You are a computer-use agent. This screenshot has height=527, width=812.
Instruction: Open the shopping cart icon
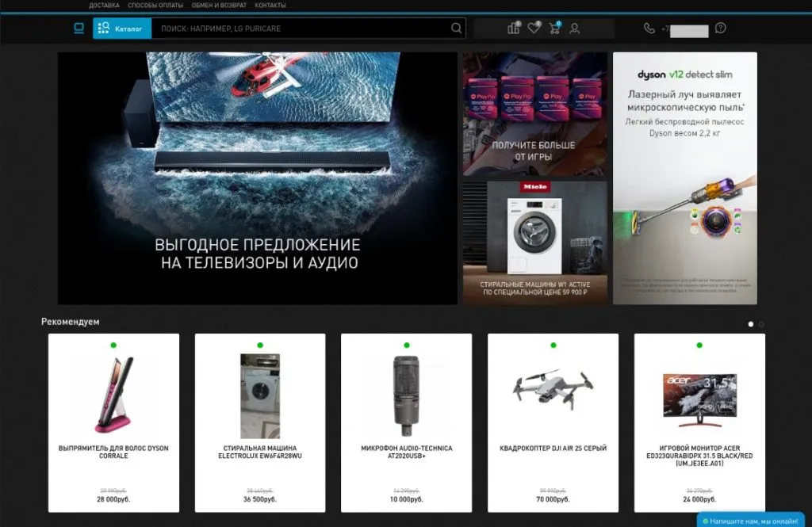(x=556, y=28)
